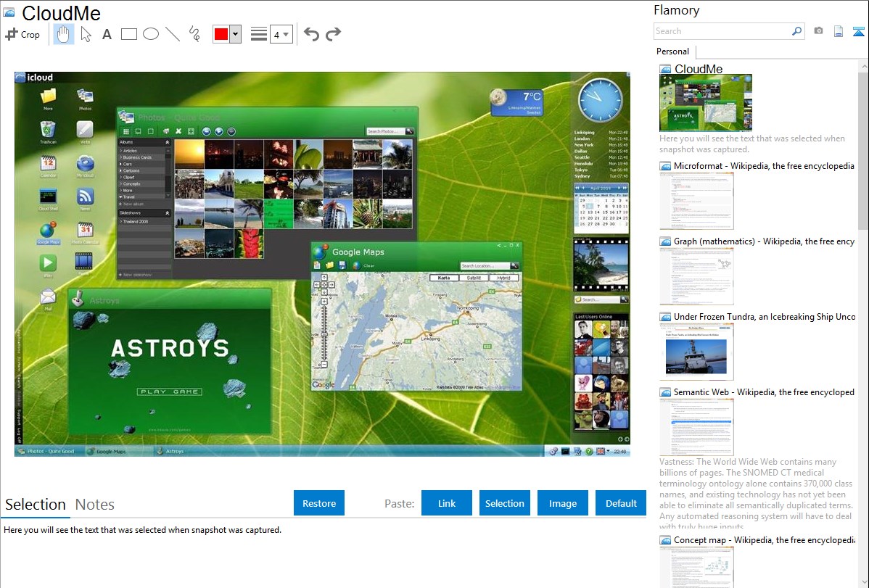Switch to the Notes tab

click(x=95, y=505)
